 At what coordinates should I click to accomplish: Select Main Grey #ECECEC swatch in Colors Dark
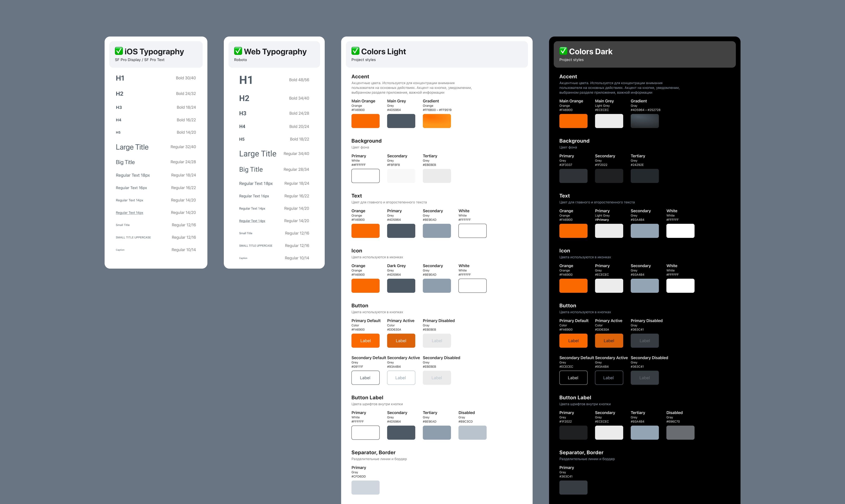click(x=609, y=121)
